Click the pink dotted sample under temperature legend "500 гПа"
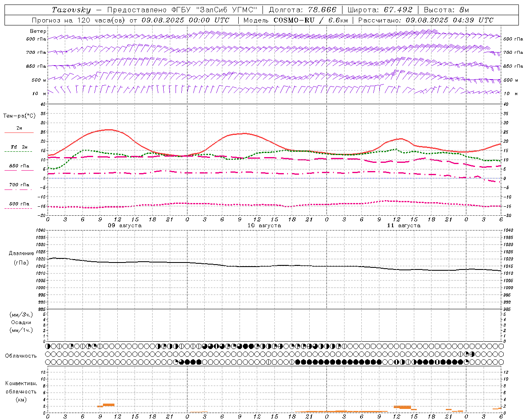 (18, 208)
